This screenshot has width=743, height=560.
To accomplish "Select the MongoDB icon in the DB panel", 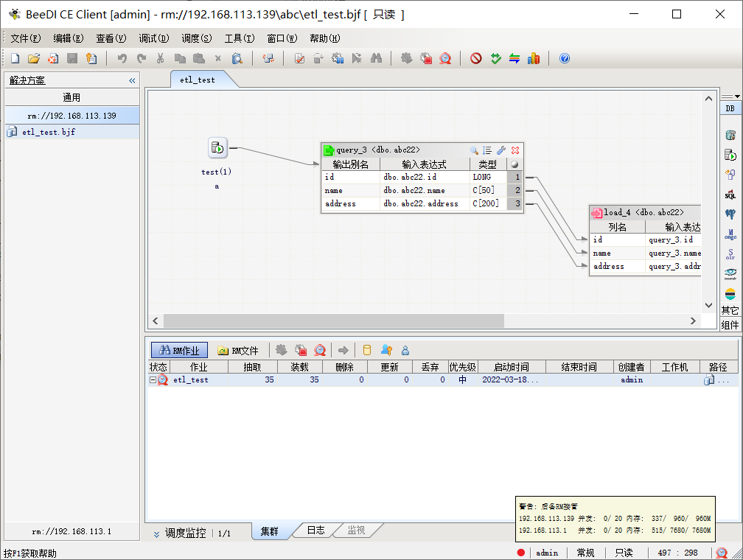I will (x=730, y=236).
